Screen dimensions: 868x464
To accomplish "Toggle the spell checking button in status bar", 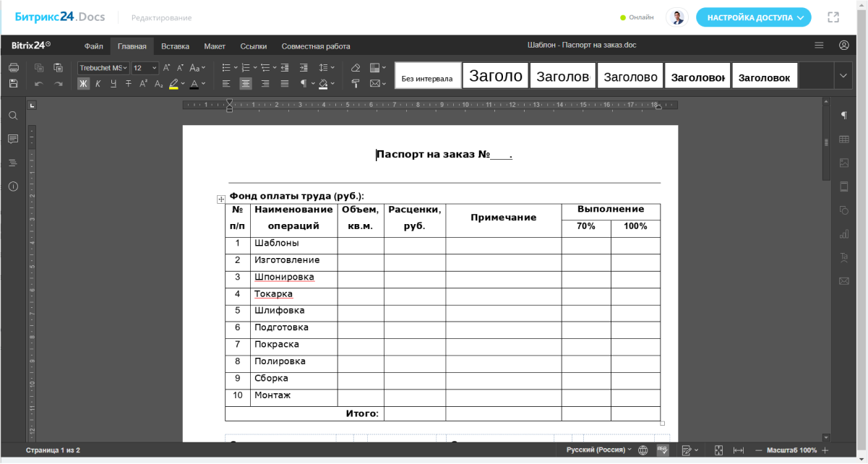I will [x=662, y=450].
